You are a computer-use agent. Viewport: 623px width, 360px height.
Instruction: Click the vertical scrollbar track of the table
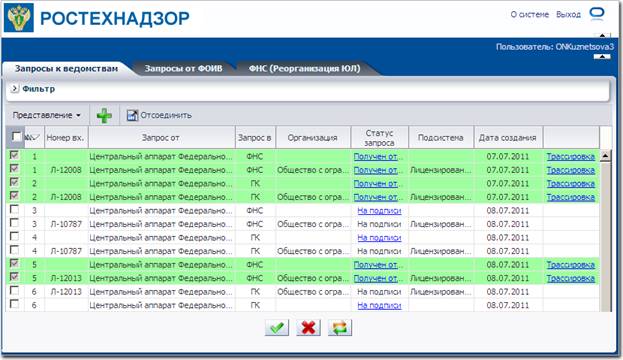606,236
